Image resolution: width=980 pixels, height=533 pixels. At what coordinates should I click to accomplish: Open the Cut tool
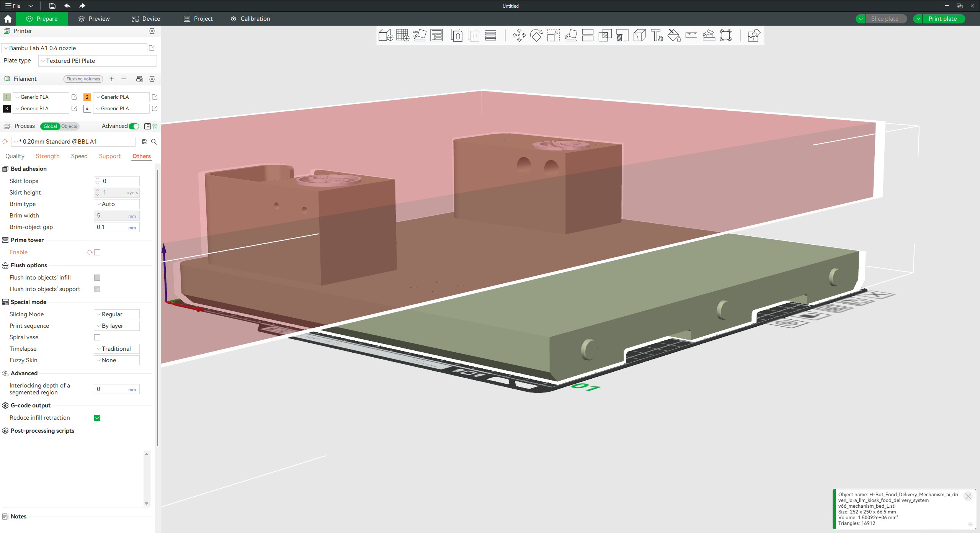pyautogui.click(x=588, y=35)
